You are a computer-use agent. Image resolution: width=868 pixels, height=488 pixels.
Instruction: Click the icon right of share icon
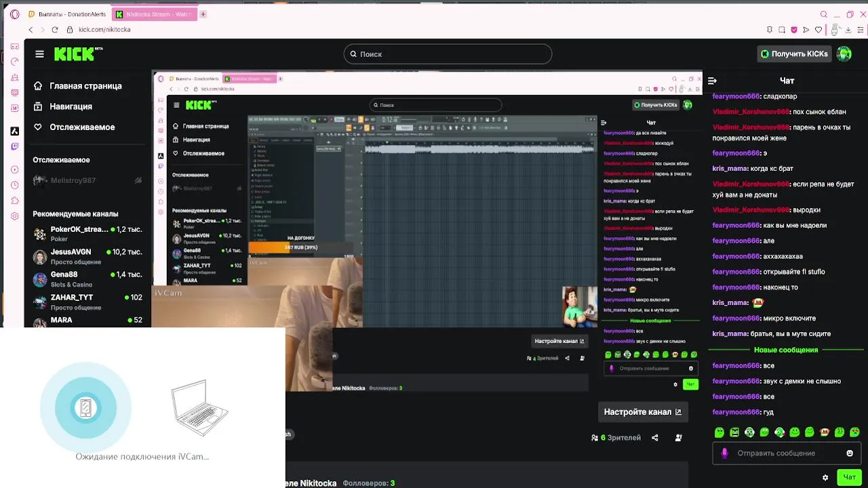tap(678, 438)
